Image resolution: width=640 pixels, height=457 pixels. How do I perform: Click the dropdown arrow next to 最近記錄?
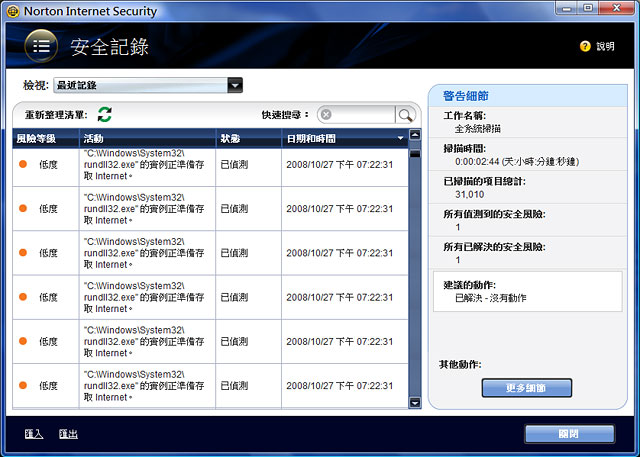235,85
